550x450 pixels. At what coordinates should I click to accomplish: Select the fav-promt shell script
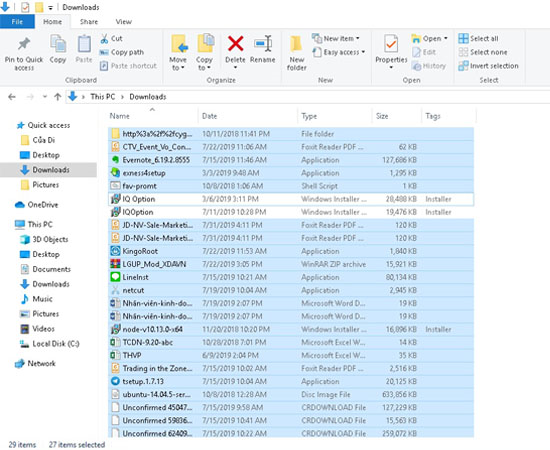[291, 186]
